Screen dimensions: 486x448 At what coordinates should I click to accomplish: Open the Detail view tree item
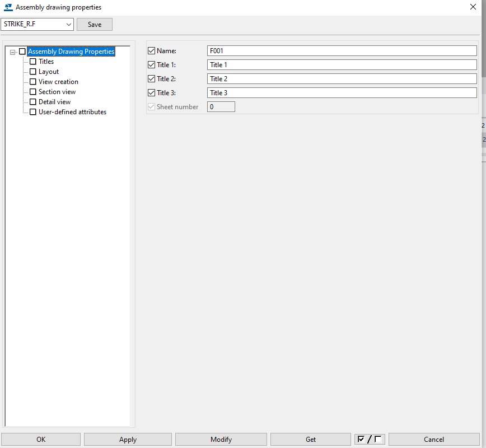click(54, 102)
